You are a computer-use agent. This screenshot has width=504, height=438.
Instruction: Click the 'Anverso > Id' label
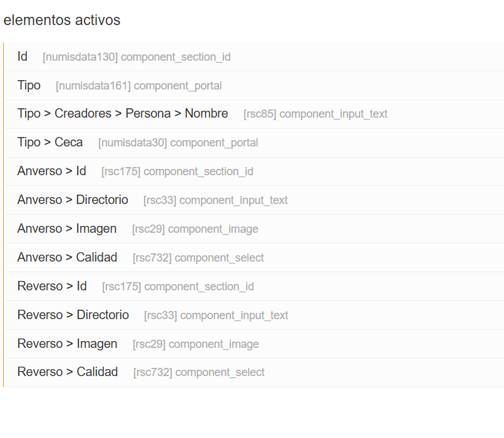coord(52,171)
